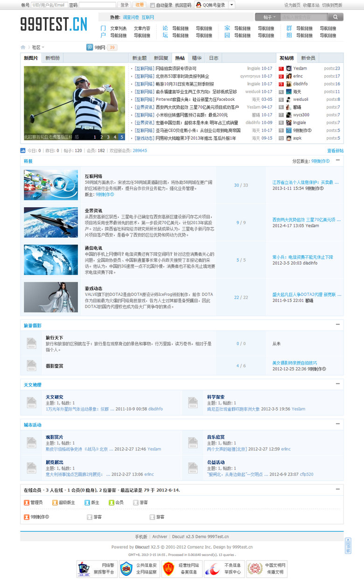Open the 手机版 footer link

coord(141,537)
